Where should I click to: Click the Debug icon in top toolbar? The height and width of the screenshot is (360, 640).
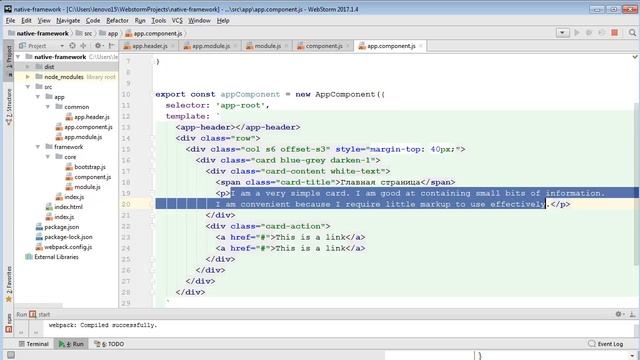point(589,33)
